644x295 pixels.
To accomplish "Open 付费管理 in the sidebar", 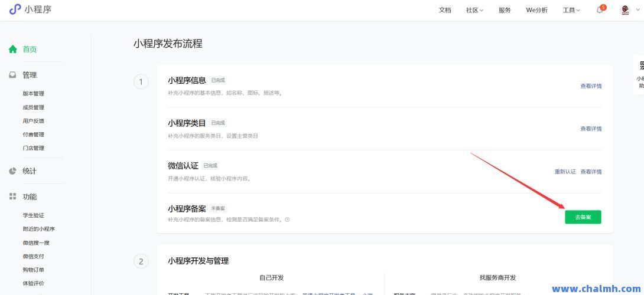I will click(x=33, y=135).
